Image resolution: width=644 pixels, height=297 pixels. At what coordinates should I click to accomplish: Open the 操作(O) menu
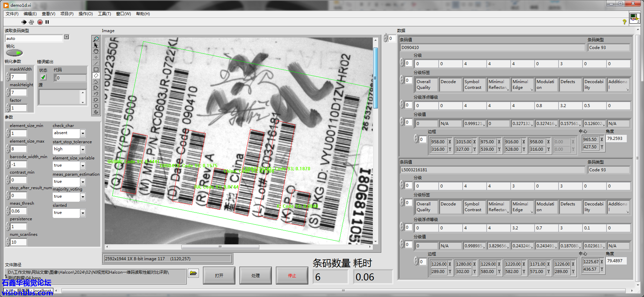(85, 14)
